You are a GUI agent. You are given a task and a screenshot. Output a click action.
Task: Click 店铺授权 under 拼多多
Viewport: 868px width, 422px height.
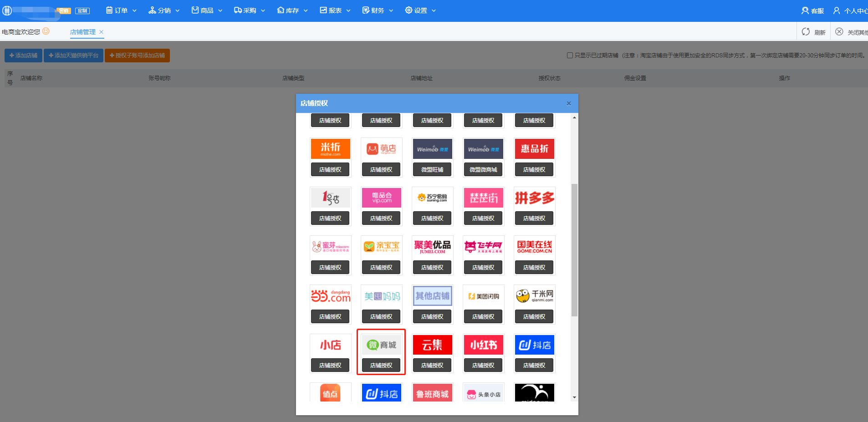(534, 219)
